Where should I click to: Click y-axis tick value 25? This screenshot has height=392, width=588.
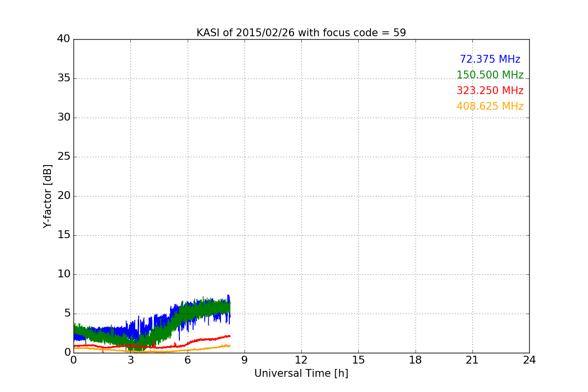[64, 157]
